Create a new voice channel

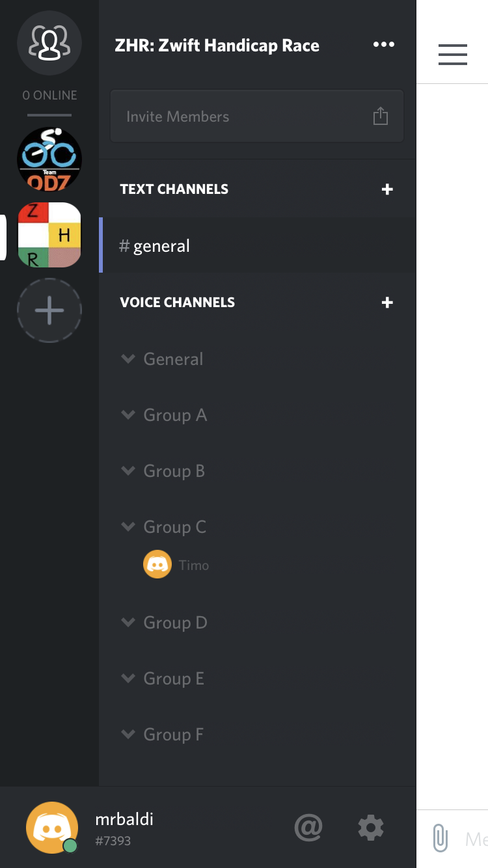387,302
